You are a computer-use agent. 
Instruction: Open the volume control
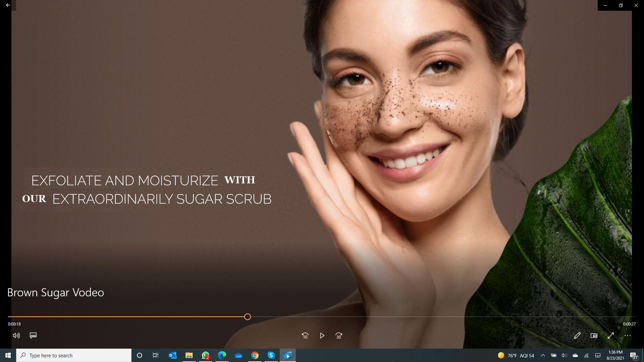(16, 336)
